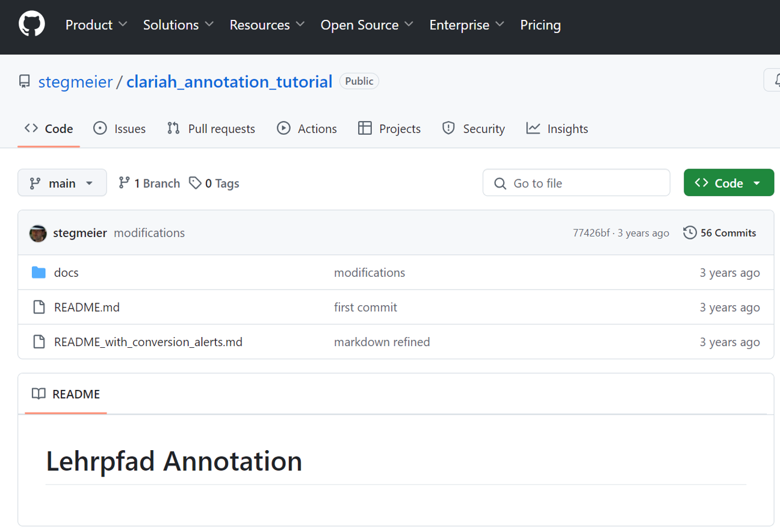Open the 'markdown refined' commit message link
Viewport: 780px width, 532px height.
click(x=382, y=342)
